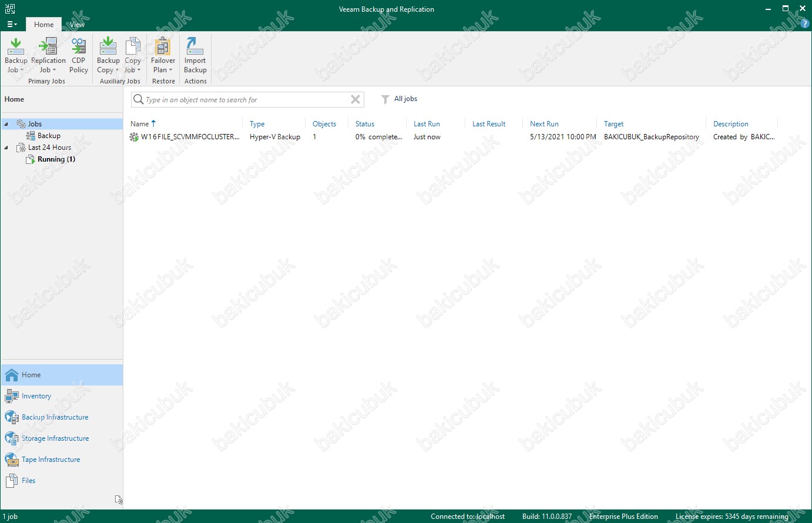Click the Just now last run cell

[427, 137]
